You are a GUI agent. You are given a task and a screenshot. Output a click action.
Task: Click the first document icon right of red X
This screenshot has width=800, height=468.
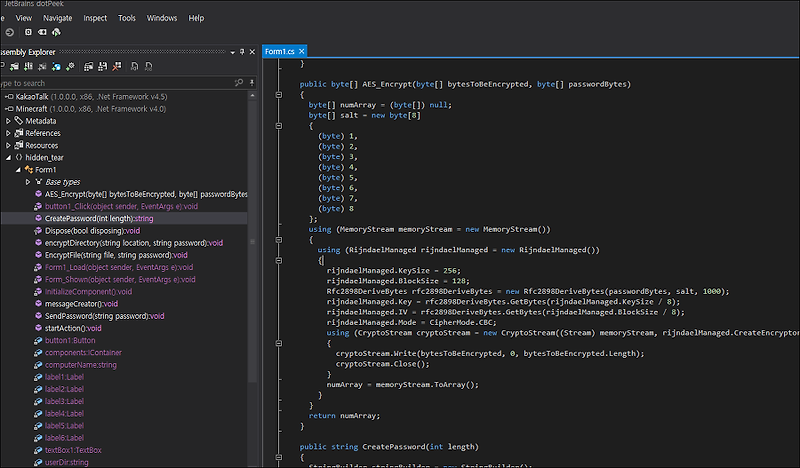[135, 66]
